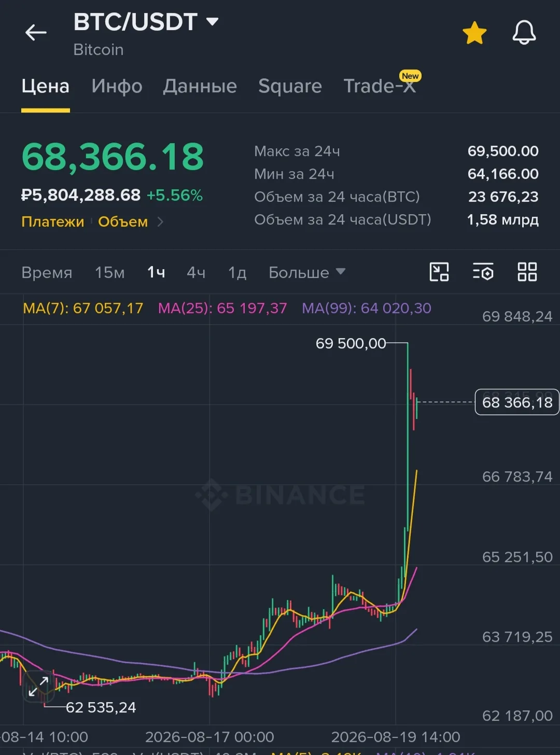The image size is (560, 755).
Task: Select the Время chart interval
Action: pos(47,273)
